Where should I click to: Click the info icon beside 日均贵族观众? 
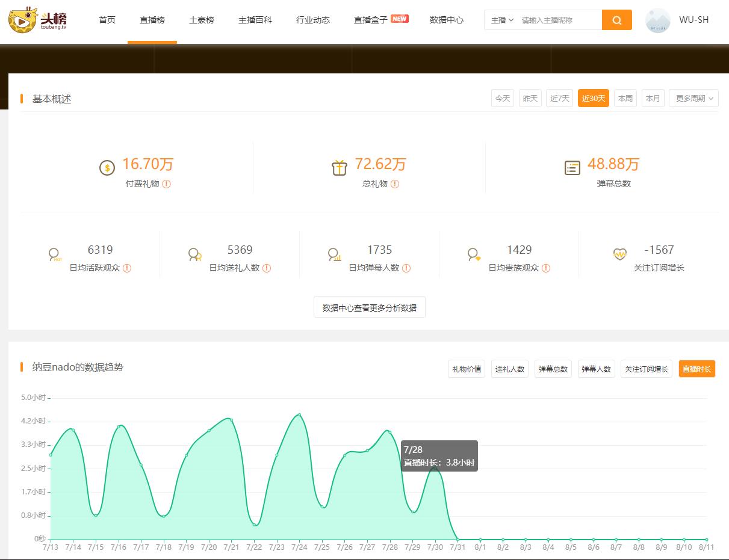545,268
